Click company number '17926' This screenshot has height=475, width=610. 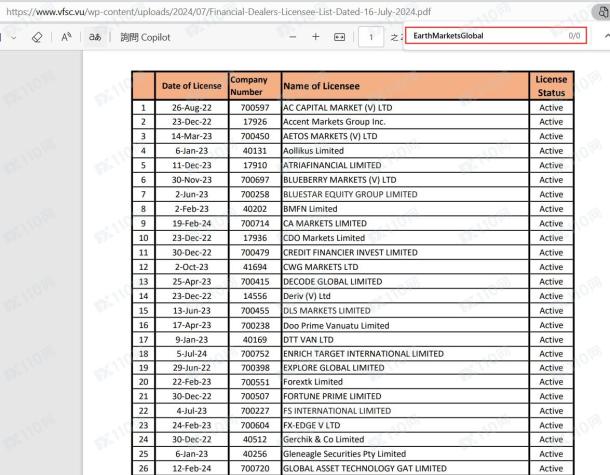pos(255,122)
